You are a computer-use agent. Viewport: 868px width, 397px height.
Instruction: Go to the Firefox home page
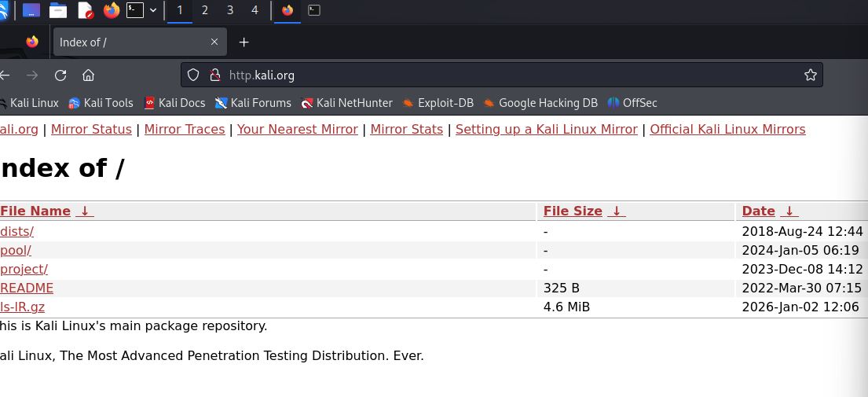pyautogui.click(x=88, y=75)
